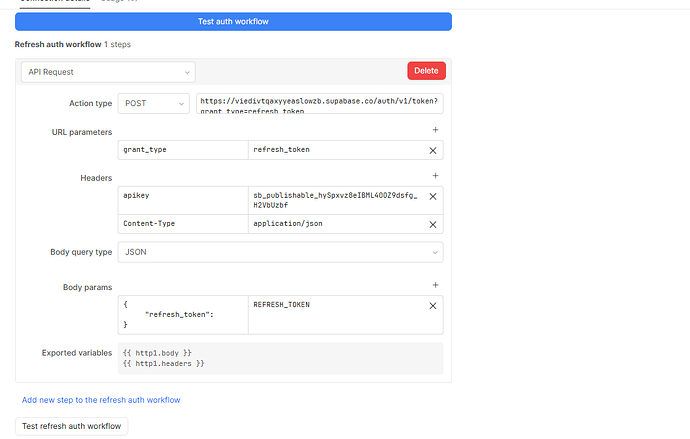
Task: Add new step to the refresh auth workflow
Action: coord(101,399)
